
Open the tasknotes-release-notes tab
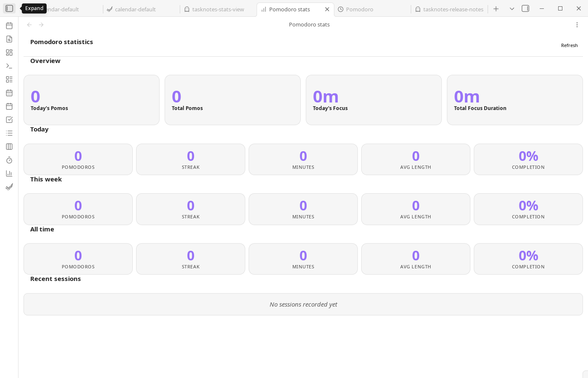[x=453, y=9]
